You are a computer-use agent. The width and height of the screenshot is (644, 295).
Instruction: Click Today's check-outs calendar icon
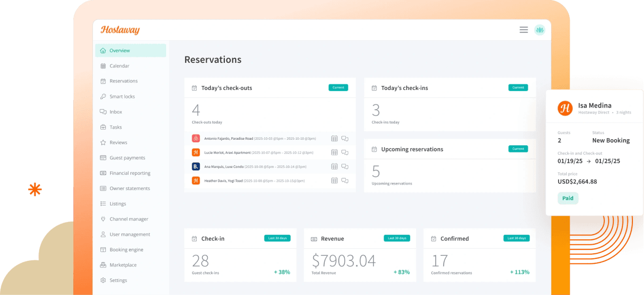point(194,88)
